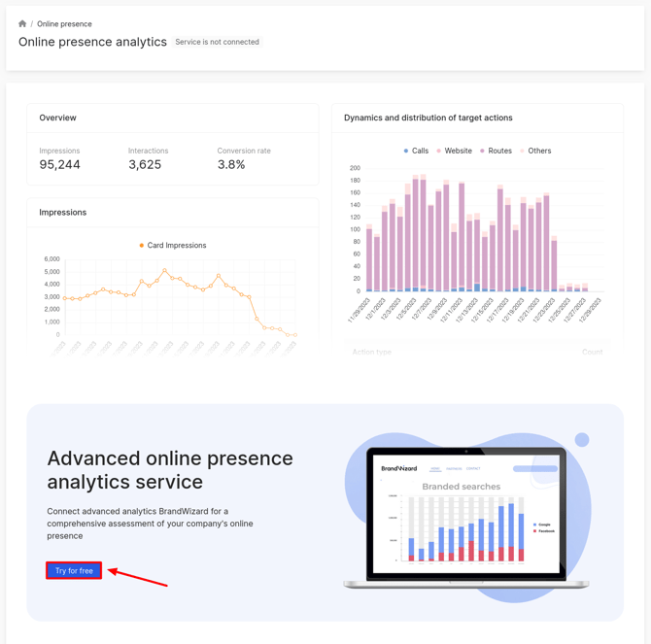Click the Action type column header

372,352
